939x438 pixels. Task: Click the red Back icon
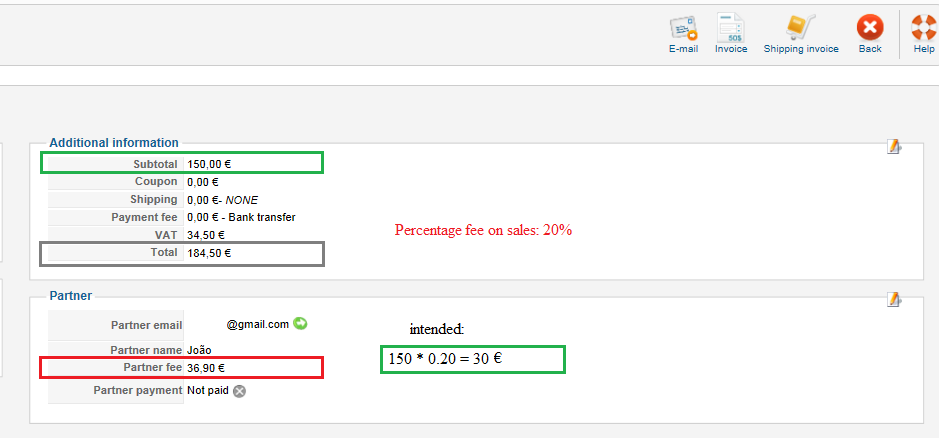pyautogui.click(x=870, y=28)
